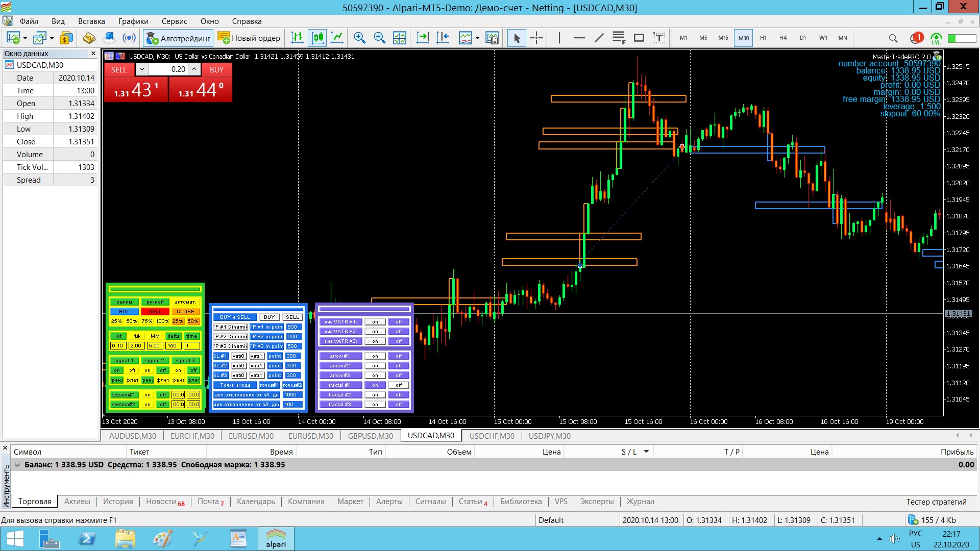Click the Zoom In magnifier icon
The width and height of the screenshot is (980, 551).
coord(359,38)
